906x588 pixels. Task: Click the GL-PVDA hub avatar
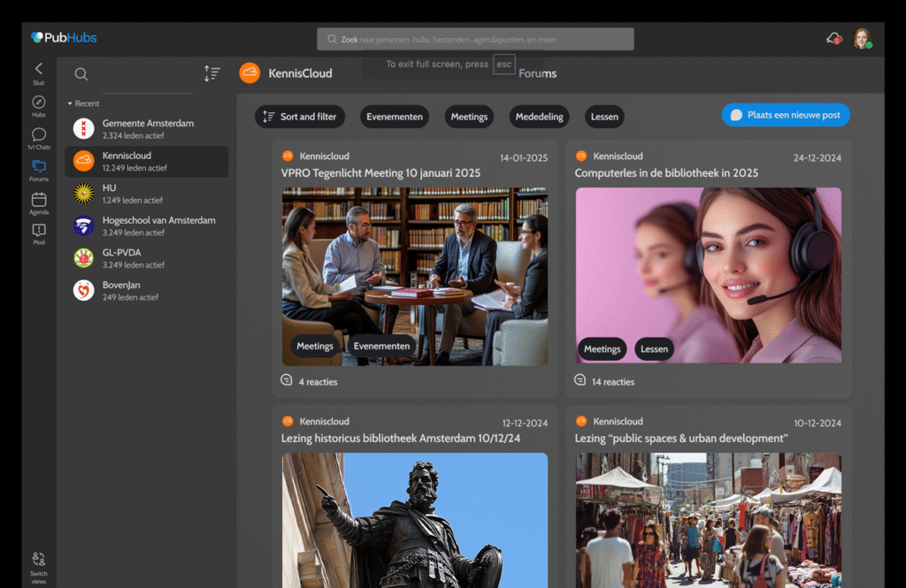point(84,257)
